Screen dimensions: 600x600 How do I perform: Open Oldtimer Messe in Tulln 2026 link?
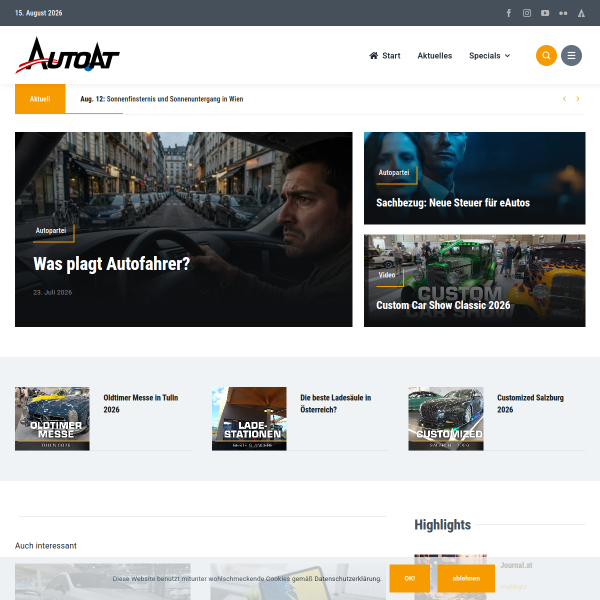tap(140, 403)
